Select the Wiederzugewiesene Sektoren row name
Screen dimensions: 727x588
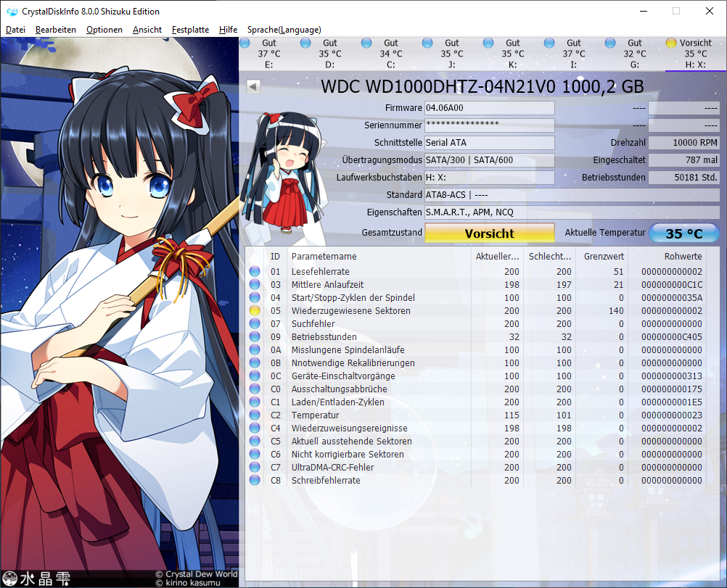351,311
